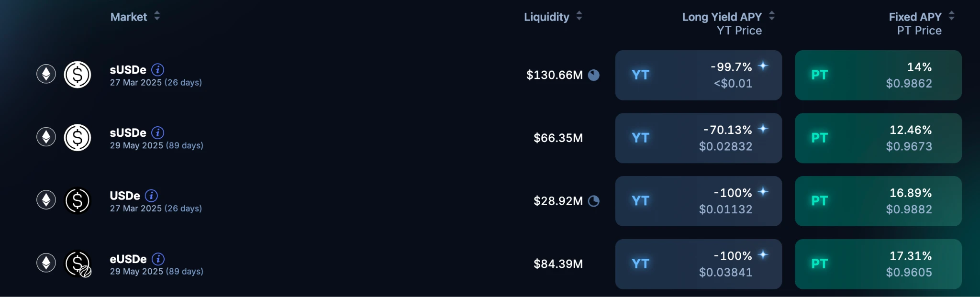Click sparkle icon next to -70.13% yield
Image resolution: width=980 pixels, height=297 pixels.
coord(763,129)
